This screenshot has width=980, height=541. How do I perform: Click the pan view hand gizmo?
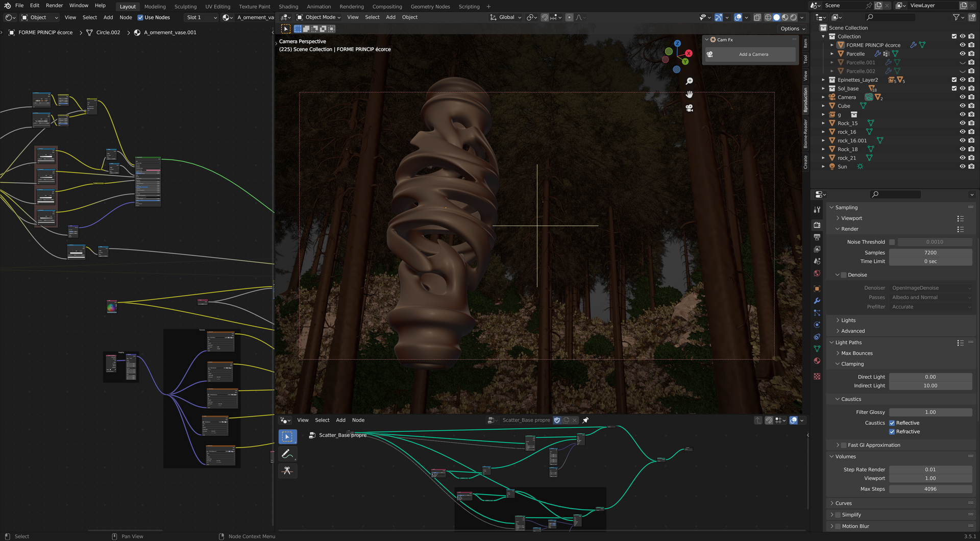[x=689, y=94]
